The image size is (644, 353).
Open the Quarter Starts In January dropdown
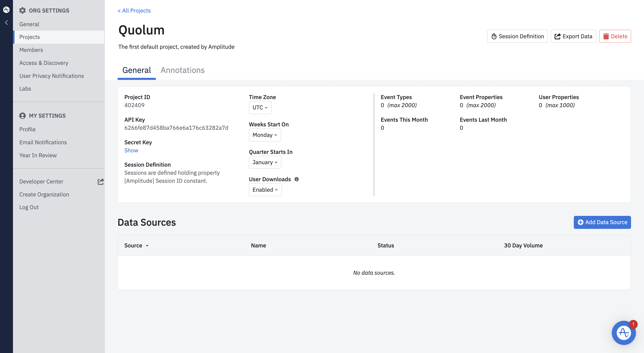265,162
